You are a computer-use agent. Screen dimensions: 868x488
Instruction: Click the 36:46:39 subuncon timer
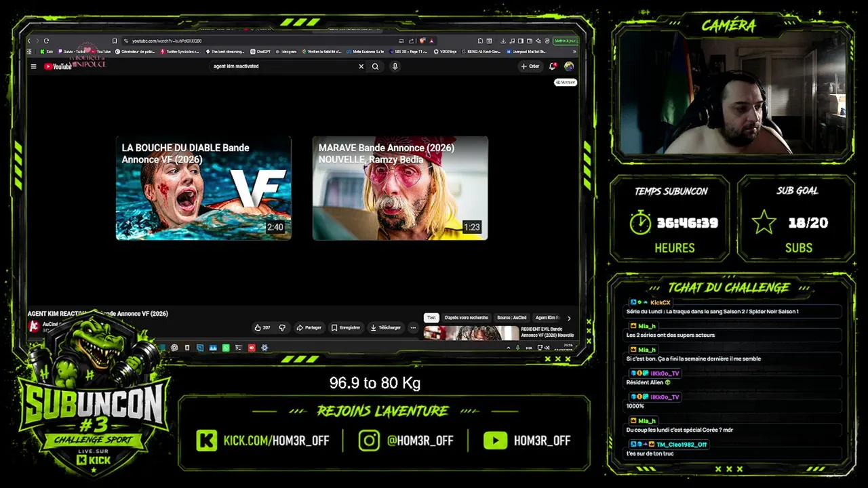[x=688, y=223]
